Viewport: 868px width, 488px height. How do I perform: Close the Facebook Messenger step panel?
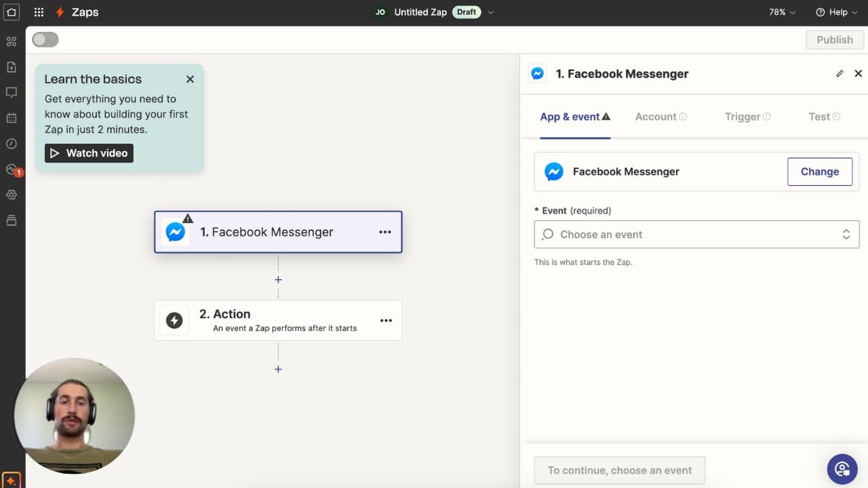tap(858, 73)
